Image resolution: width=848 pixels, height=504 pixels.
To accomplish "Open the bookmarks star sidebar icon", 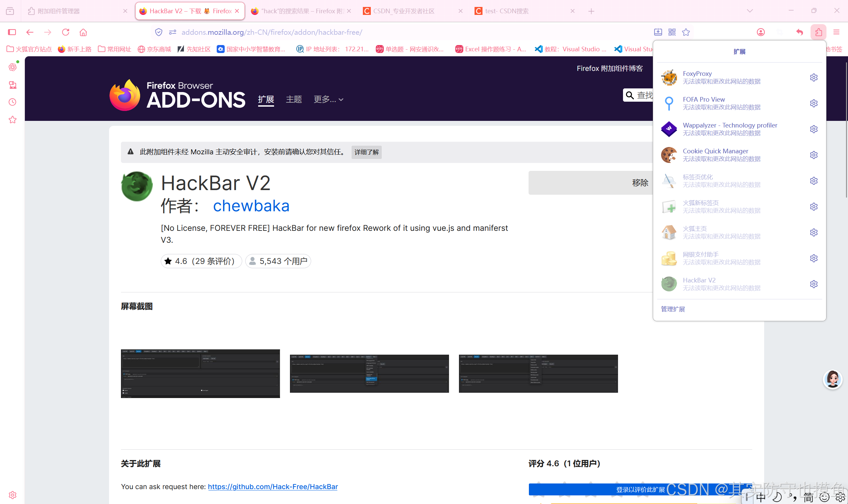I will click(13, 120).
